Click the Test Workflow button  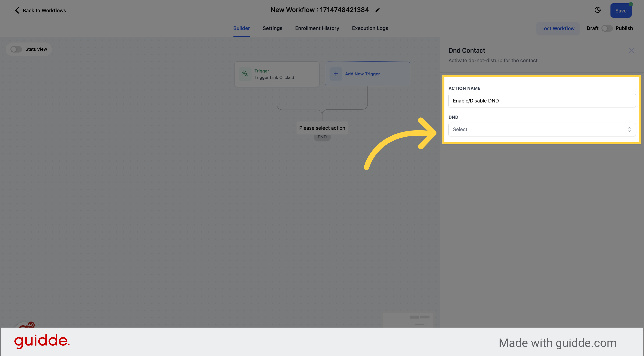[558, 28]
